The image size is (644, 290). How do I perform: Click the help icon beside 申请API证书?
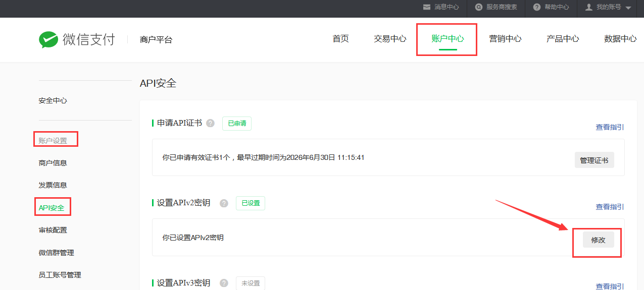[x=210, y=123]
